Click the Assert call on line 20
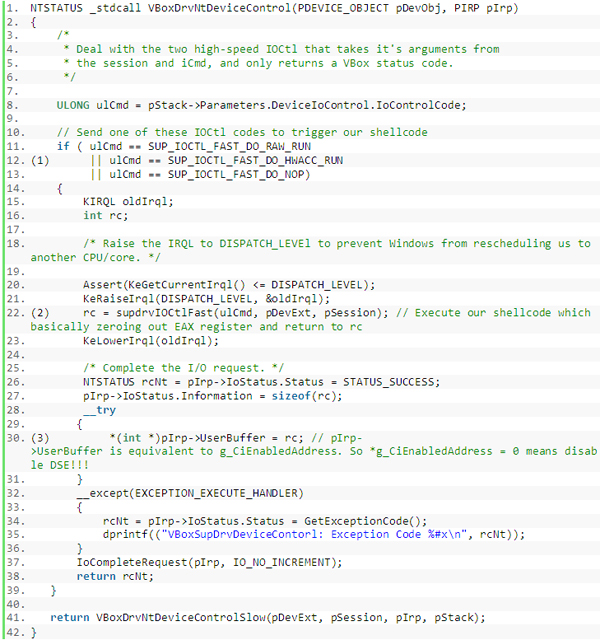Image resolution: width=600 pixels, height=640 pixels. pos(229,285)
